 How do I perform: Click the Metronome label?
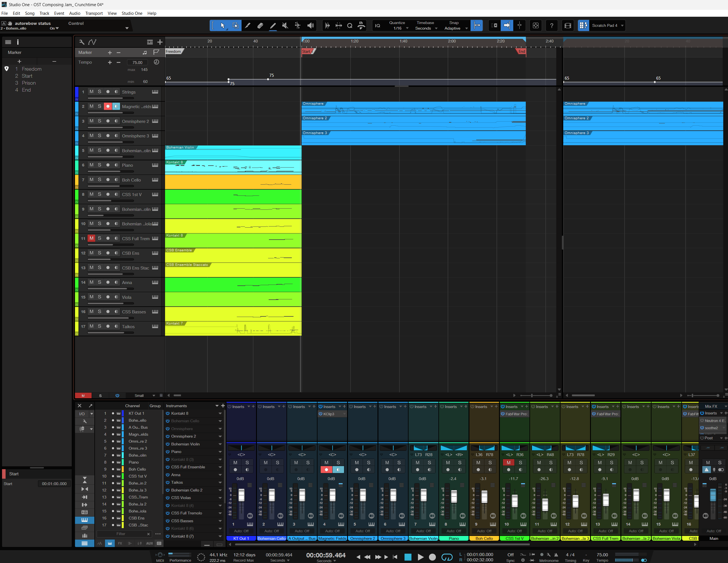coord(549,561)
